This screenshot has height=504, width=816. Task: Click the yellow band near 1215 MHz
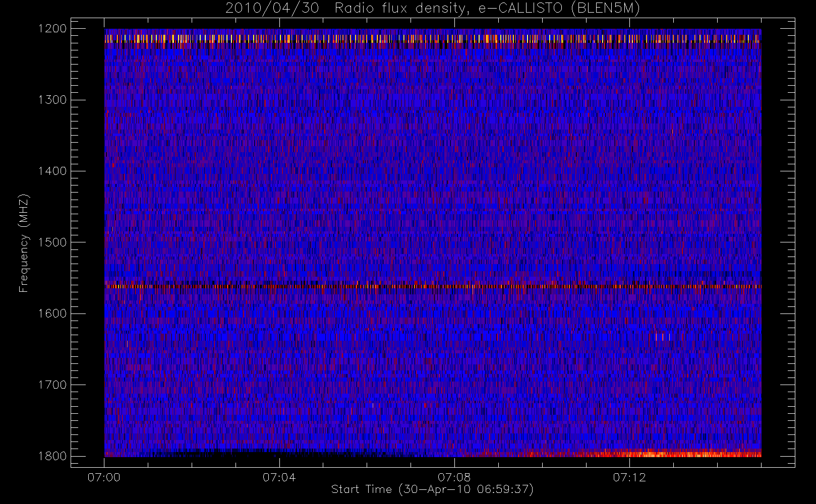(x=433, y=38)
